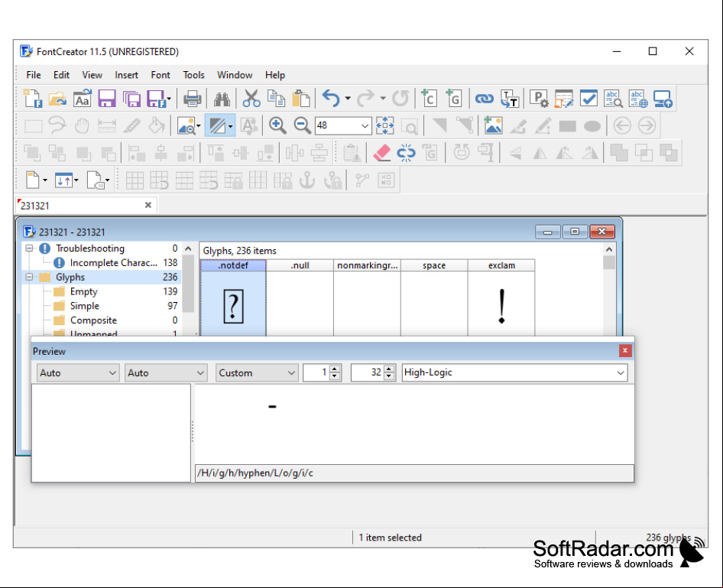Open the View menu
The height and width of the screenshot is (588, 723).
tap(92, 75)
